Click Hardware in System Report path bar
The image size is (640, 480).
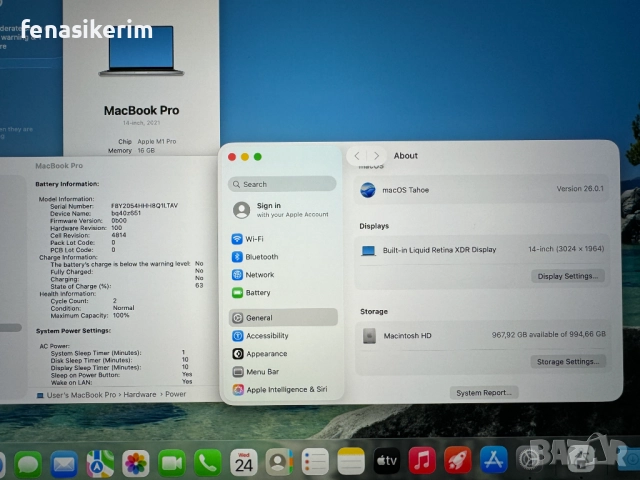pyautogui.click(x=140, y=394)
